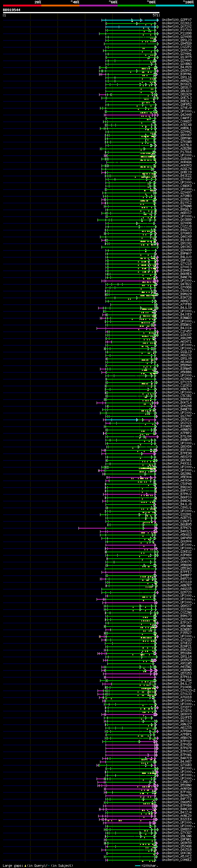Open hit UniRef100_Q828N1

(176, 474)
